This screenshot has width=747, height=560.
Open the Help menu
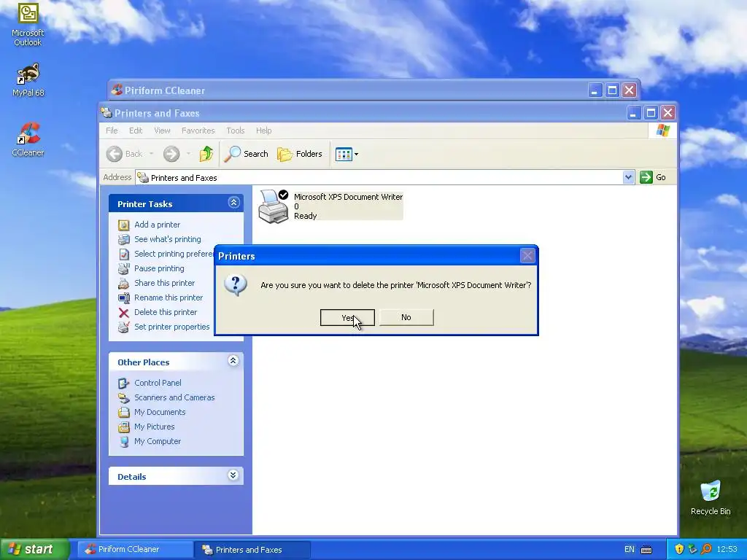click(263, 131)
